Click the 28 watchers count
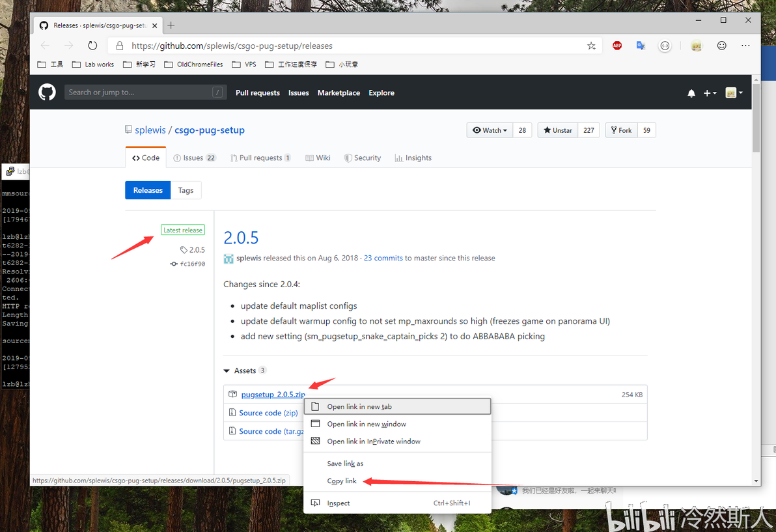 tap(522, 130)
